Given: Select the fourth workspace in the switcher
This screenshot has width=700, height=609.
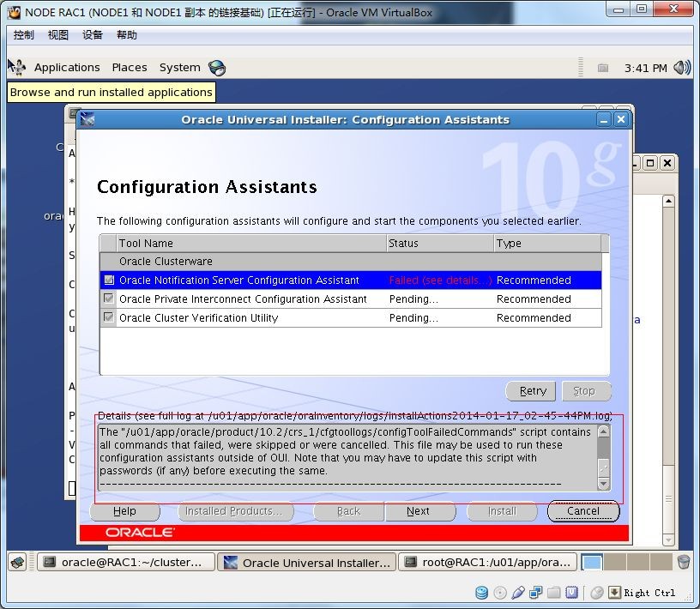Looking at the screenshot, I should pyautogui.click(x=661, y=562).
